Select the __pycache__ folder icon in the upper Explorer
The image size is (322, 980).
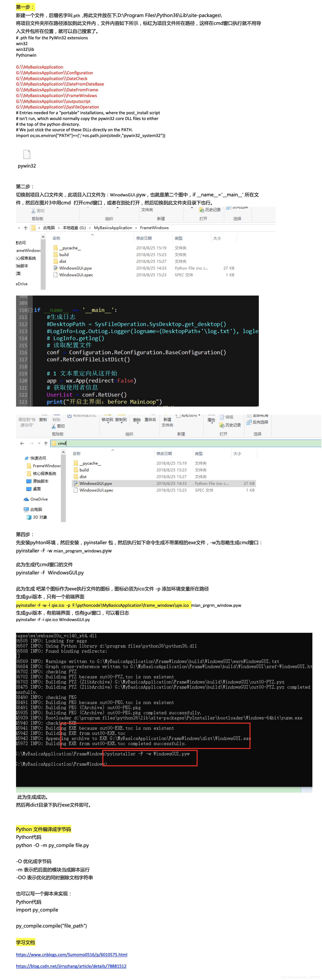click(55, 248)
